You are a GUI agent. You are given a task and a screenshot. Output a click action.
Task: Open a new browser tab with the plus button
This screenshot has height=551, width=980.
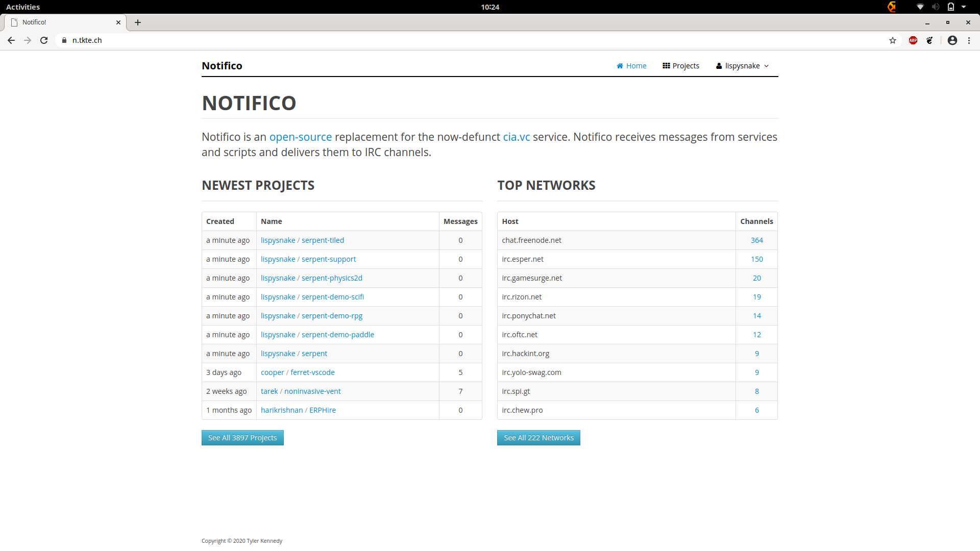pyautogui.click(x=138, y=22)
